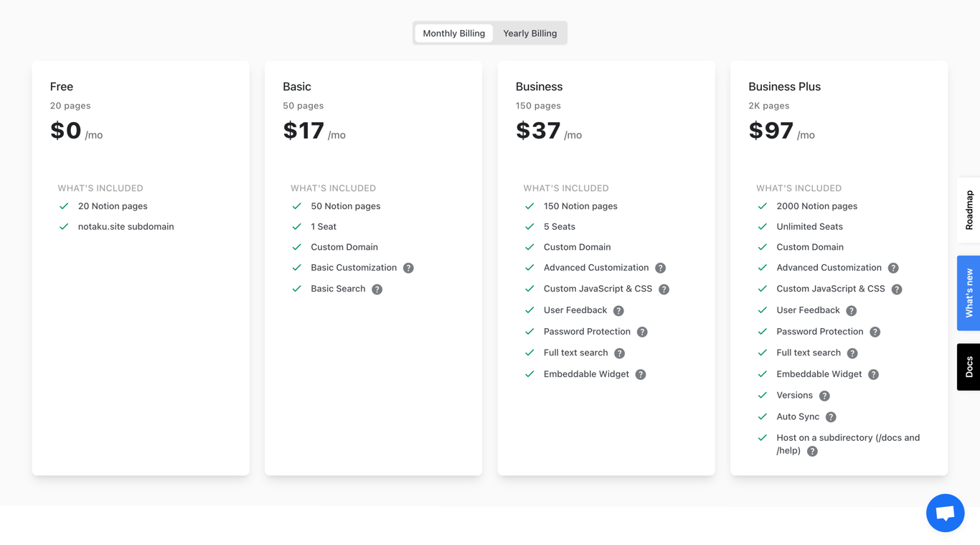Image resolution: width=980 pixels, height=545 pixels.
Task: Show info for Business Embeddable Widget
Action: (x=641, y=374)
